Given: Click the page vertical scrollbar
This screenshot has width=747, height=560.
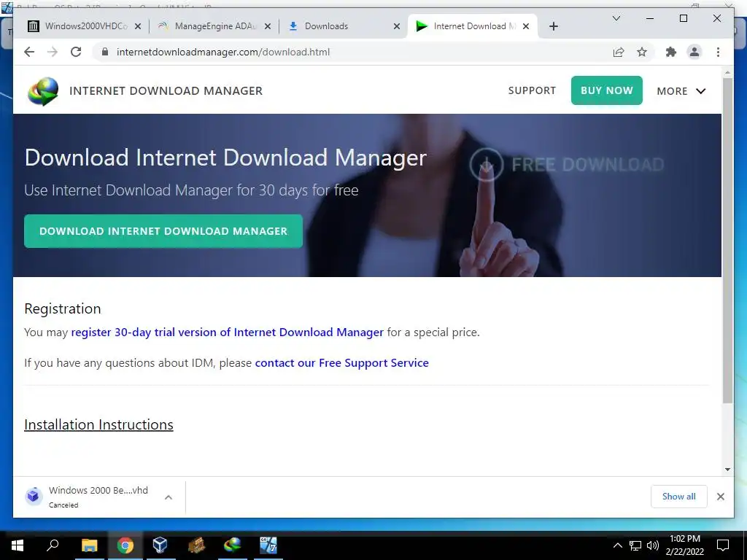Looking at the screenshot, I should [727, 241].
